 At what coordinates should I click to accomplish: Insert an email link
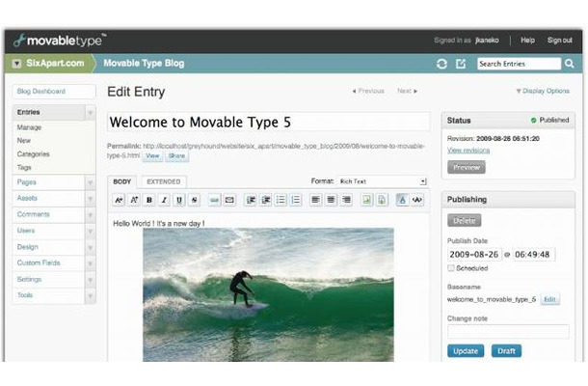[x=229, y=200]
